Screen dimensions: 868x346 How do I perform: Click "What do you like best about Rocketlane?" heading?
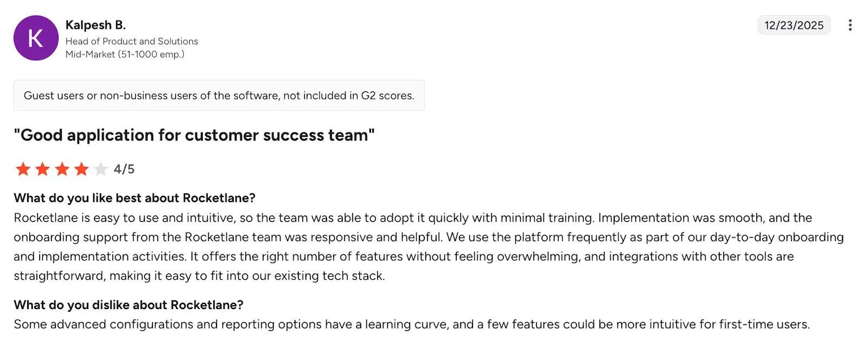pos(135,198)
